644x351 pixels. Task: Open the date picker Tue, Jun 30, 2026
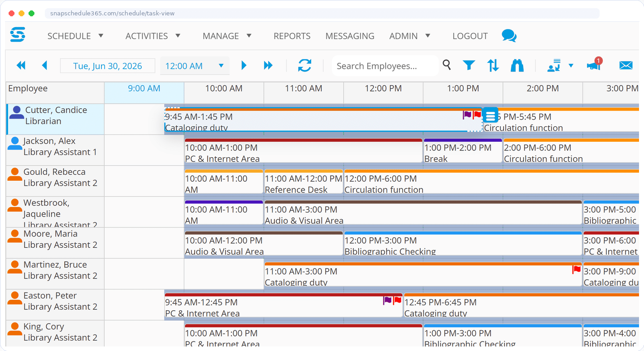[x=108, y=66]
